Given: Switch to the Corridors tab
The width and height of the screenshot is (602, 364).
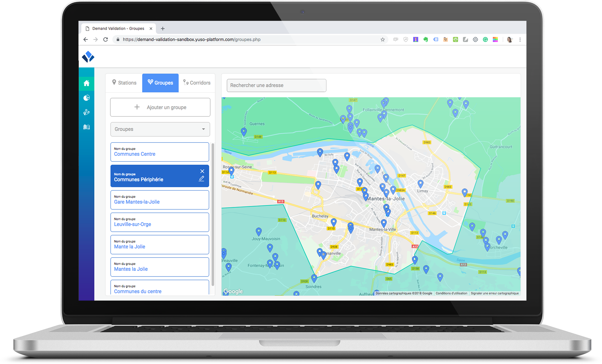Looking at the screenshot, I should pyautogui.click(x=197, y=83).
